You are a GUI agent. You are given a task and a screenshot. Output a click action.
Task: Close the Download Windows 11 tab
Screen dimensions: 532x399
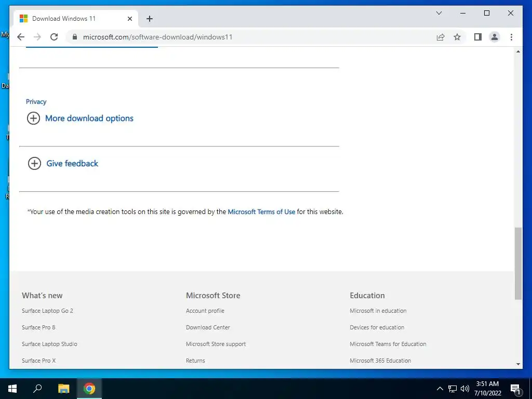(129, 19)
